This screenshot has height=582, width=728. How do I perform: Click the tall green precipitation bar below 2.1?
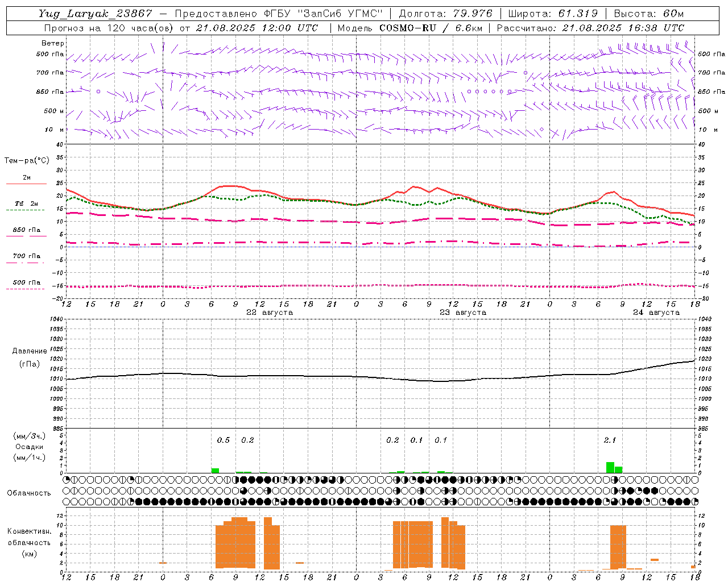[610, 467]
